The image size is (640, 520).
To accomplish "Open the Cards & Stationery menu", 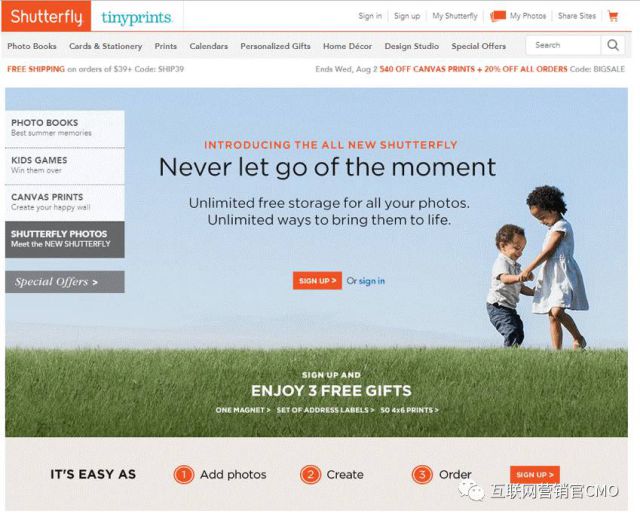I will click(x=106, y=46).
